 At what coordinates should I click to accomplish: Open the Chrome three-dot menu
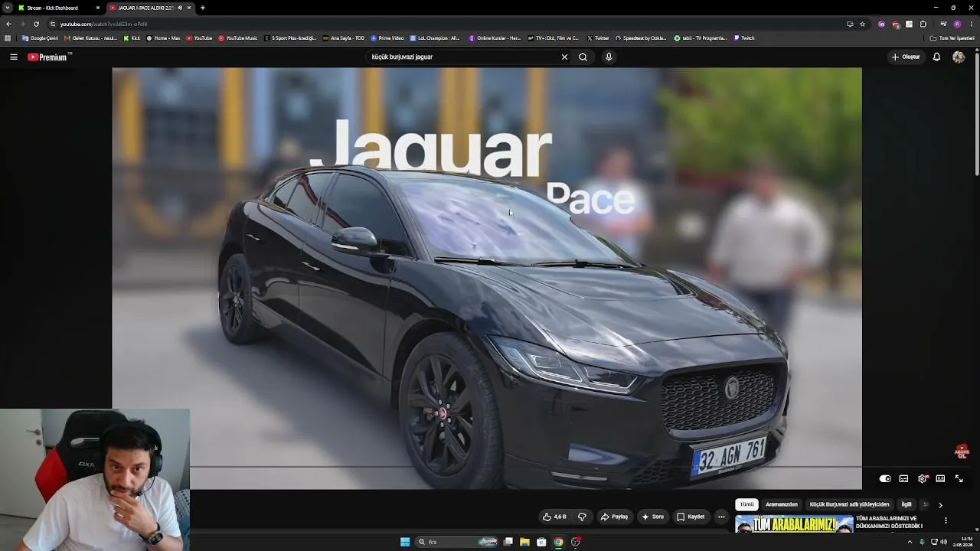coord(971,24)
